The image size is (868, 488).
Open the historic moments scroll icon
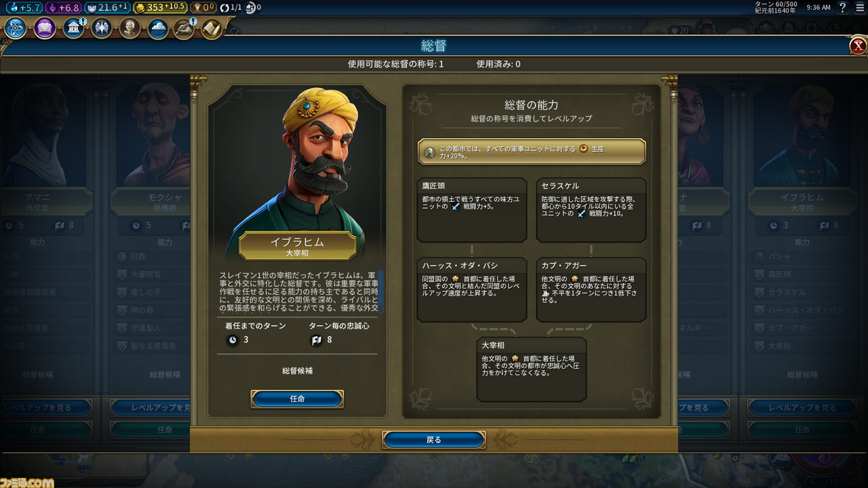(x=212, y=28)
